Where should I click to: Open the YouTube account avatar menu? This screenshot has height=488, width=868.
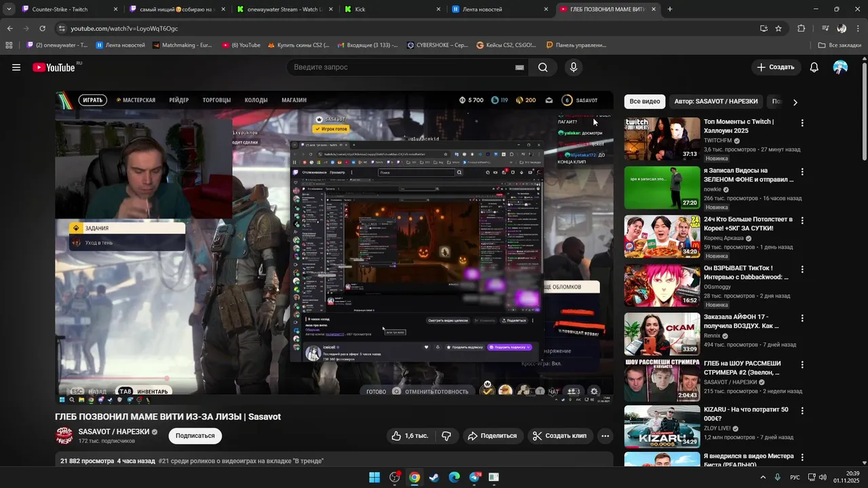pyautogui.click(x=840, y=67)
